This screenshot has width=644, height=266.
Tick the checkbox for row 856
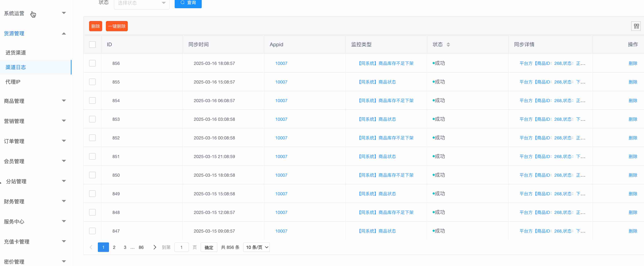coord(92,63)
